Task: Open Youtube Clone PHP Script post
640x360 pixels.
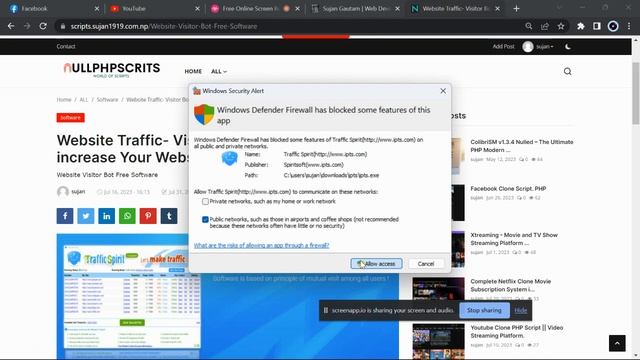Action: tap(516, 331)
